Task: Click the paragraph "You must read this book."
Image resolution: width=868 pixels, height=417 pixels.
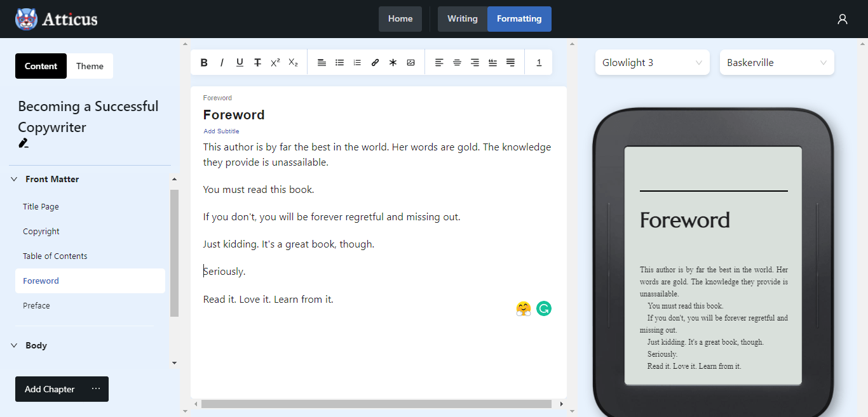Action: click(x=259, y=189)
